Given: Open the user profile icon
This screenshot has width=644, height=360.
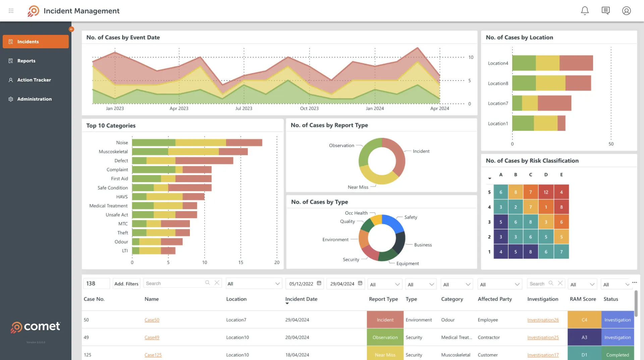Looking at the screenshot, I should click(626, 11).
